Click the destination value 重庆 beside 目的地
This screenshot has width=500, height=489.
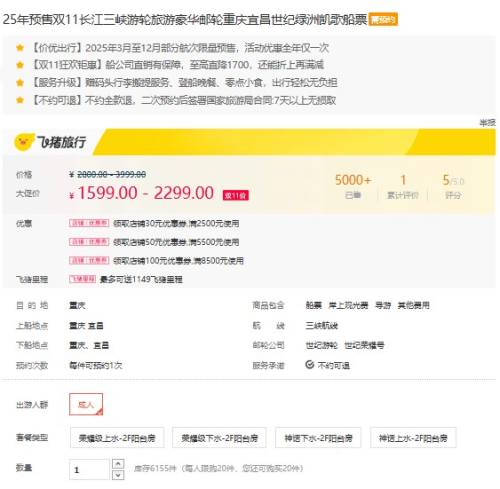click(x=77, y=305)
